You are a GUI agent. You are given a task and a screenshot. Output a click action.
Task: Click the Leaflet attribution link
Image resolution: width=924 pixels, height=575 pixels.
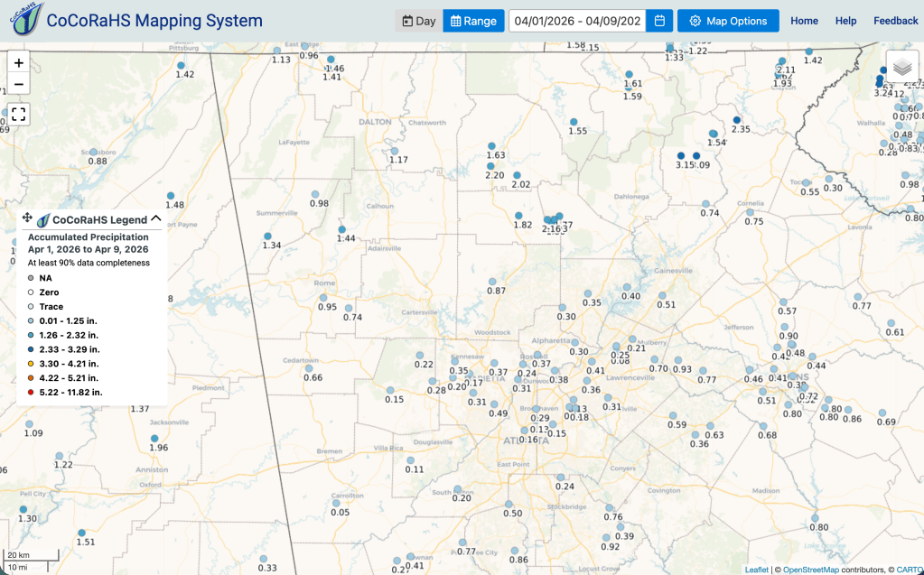coord(756,570)
